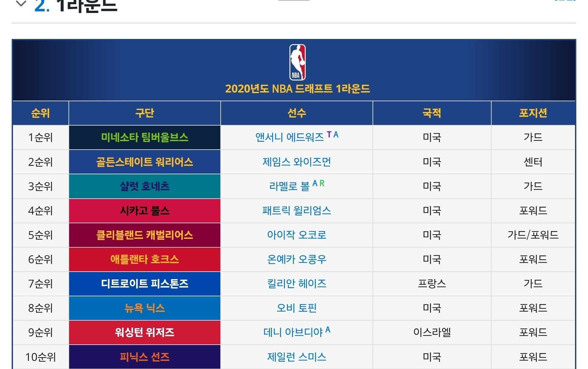Click 프랑스 nationality in 킬리안 헤이즈 row
588x369 pixels.
pos(432,284)
